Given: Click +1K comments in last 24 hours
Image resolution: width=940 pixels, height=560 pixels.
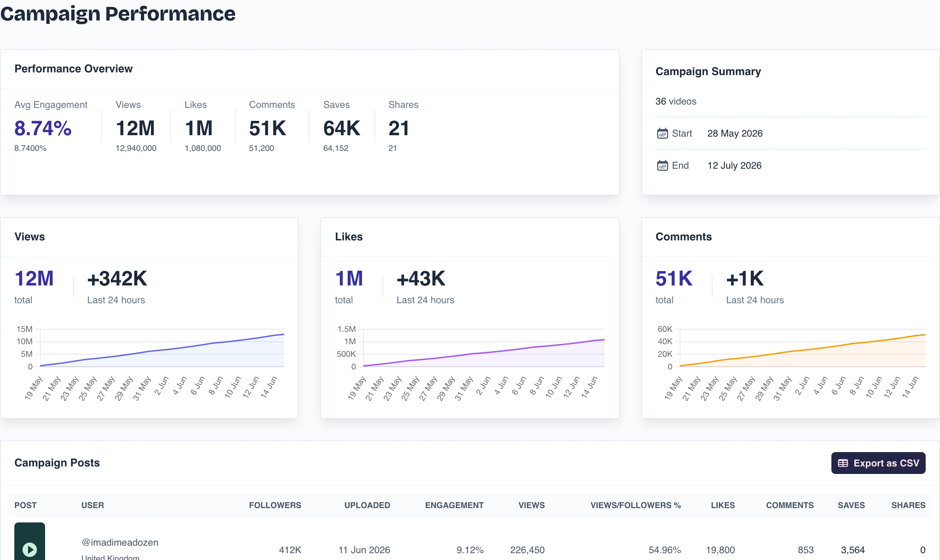Looking at the screenshot, I should 745,279.
